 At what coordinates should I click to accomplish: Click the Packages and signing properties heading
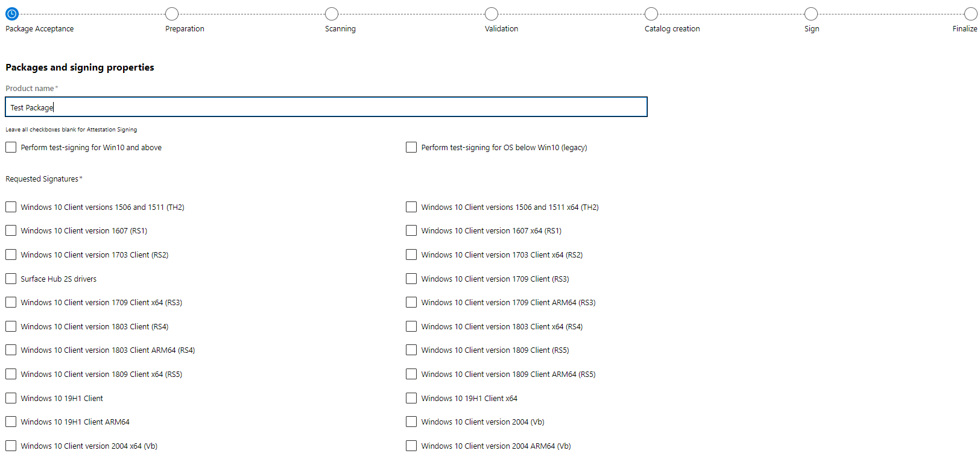79,67
